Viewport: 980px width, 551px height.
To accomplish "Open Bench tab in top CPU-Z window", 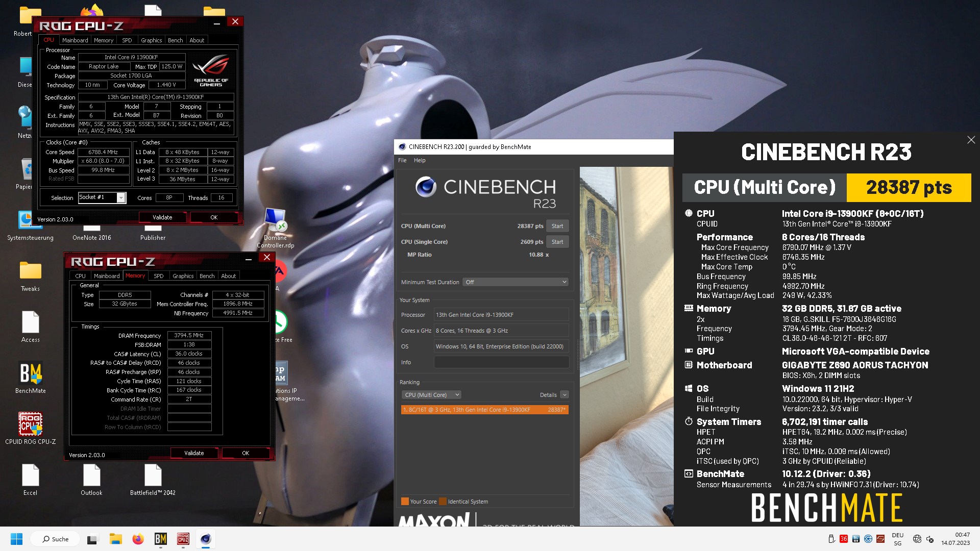I will [x=175, y=40].
